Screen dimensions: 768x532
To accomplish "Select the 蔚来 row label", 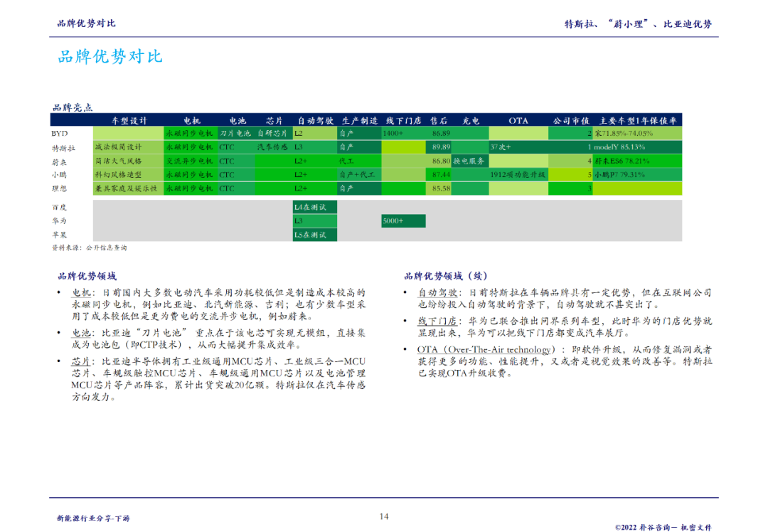I will (x=59, y=161).
